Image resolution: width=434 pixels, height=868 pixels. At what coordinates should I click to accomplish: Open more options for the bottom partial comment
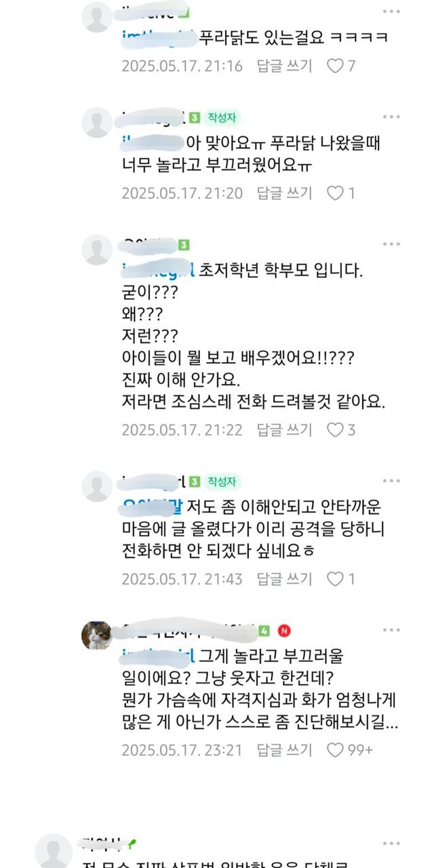pos(391,844)
